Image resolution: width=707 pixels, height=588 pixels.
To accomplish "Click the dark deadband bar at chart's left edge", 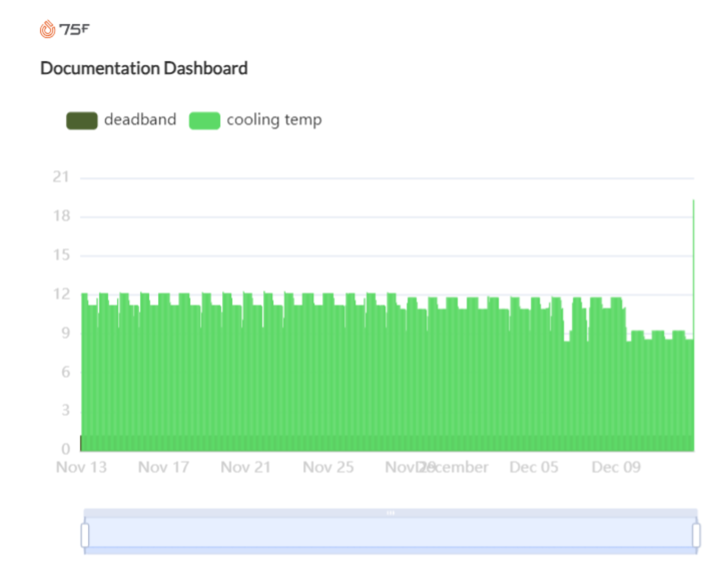I will [x=81, y=443].
